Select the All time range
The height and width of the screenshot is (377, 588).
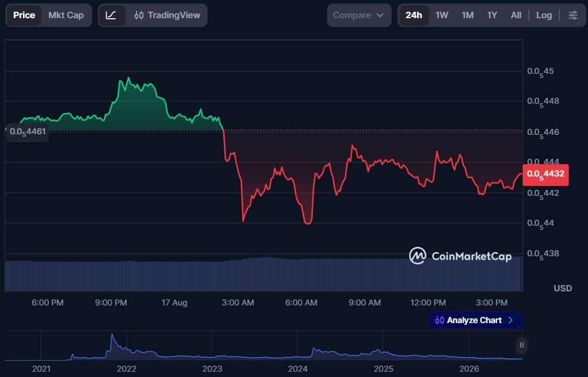click(516, 15)
